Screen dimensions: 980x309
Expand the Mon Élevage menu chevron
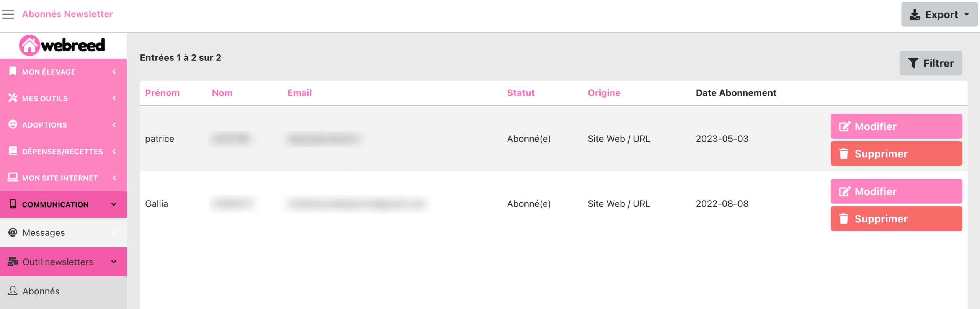click(x=114, y=72)
